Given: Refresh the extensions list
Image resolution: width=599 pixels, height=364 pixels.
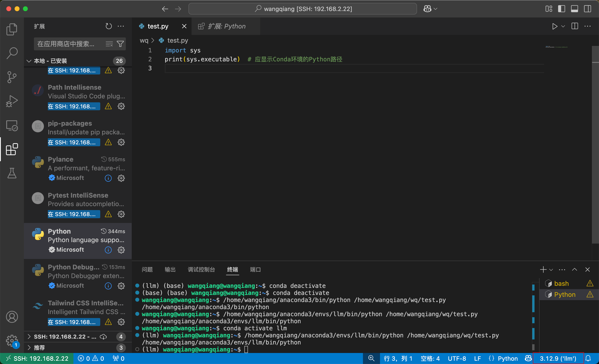Looking at the screenshot, I should click(108, 26).
